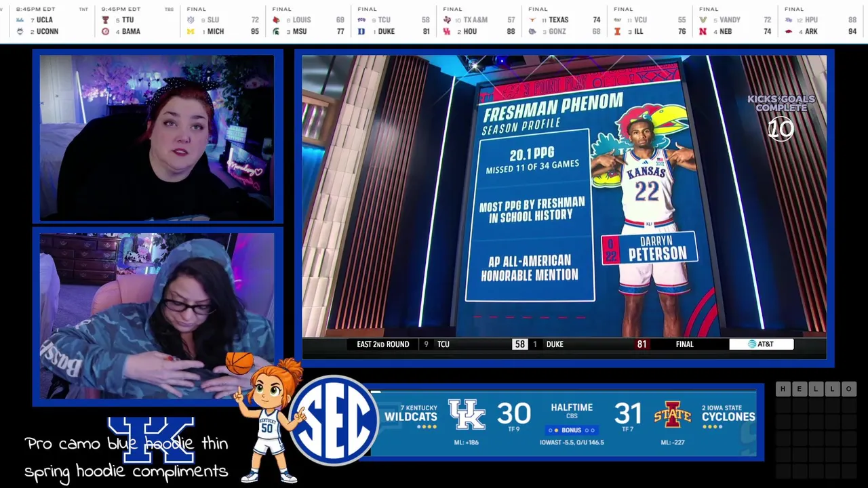Click 'EAST 2ND ROUND' label

pos(383,344)
